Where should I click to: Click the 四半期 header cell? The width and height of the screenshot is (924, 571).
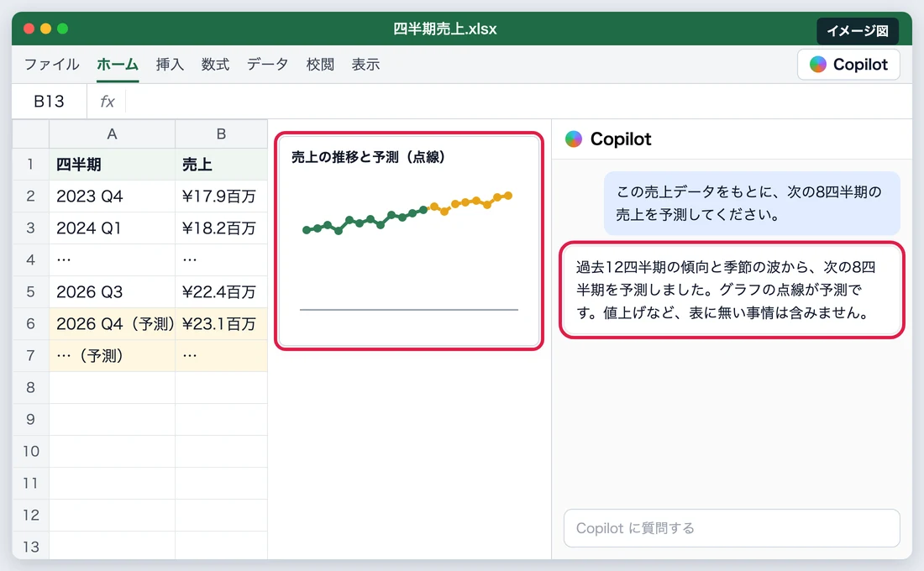pyautogui.click(x=112, y=164)
